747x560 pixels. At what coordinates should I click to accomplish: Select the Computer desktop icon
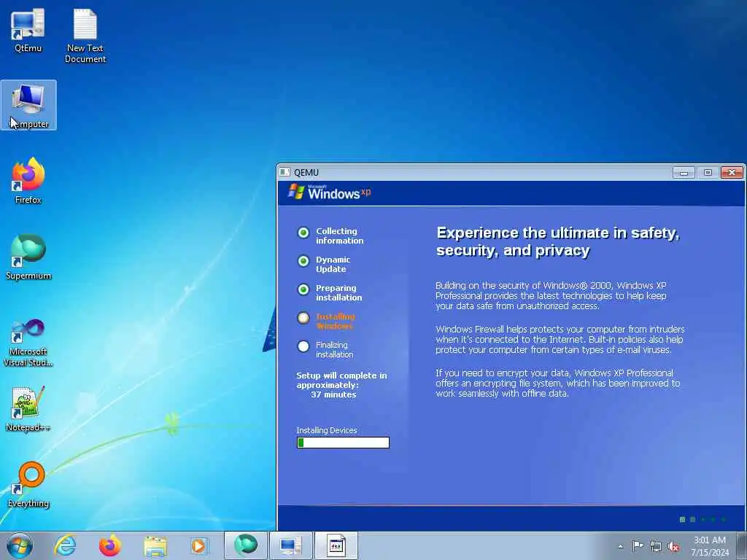pyautogui.click(x=28, y=105)
